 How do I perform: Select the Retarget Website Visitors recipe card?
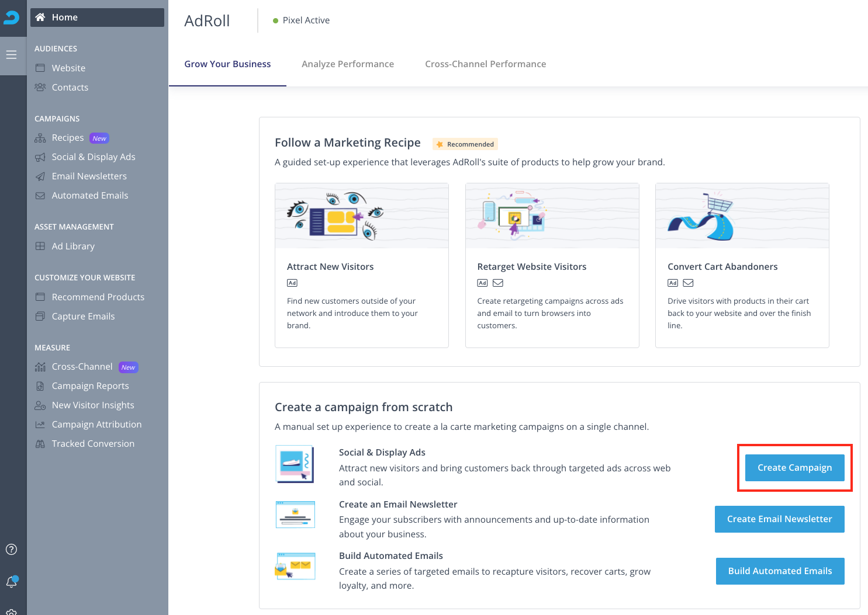click(552, 266)
